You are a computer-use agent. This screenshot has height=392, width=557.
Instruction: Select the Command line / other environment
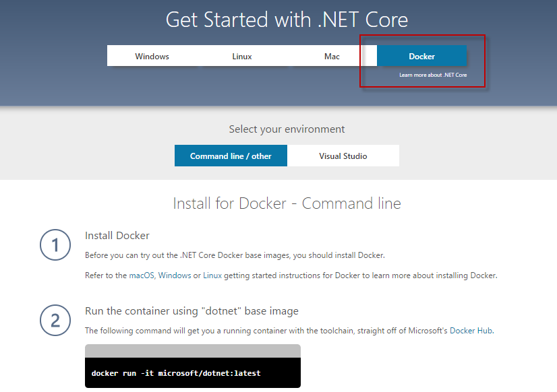(x=231, y=156)
